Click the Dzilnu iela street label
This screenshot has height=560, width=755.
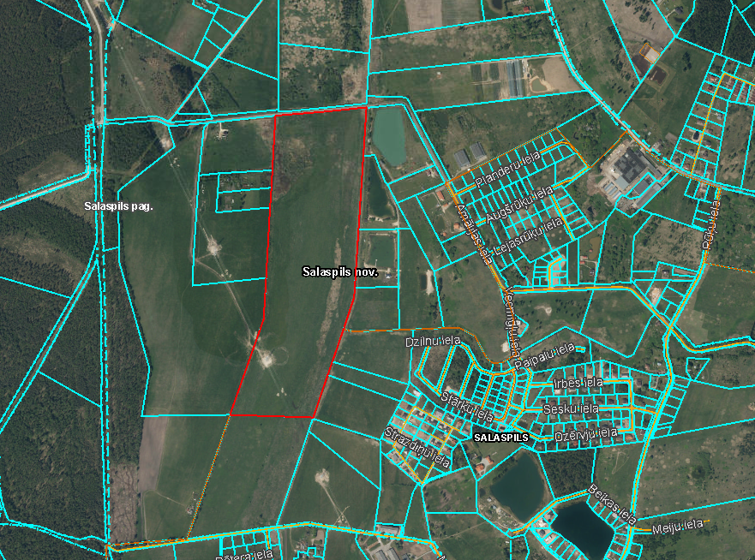tap(433, 341)
